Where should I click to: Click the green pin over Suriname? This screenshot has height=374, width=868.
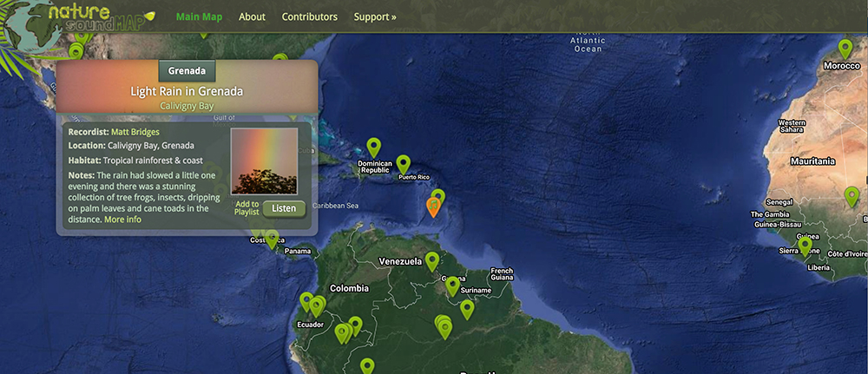click(467, 308)
